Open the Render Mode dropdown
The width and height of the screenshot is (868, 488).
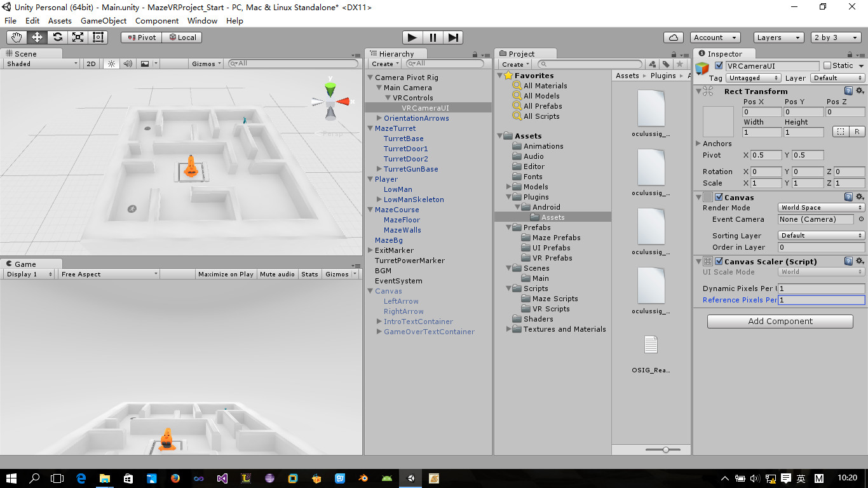pos(822,208)
